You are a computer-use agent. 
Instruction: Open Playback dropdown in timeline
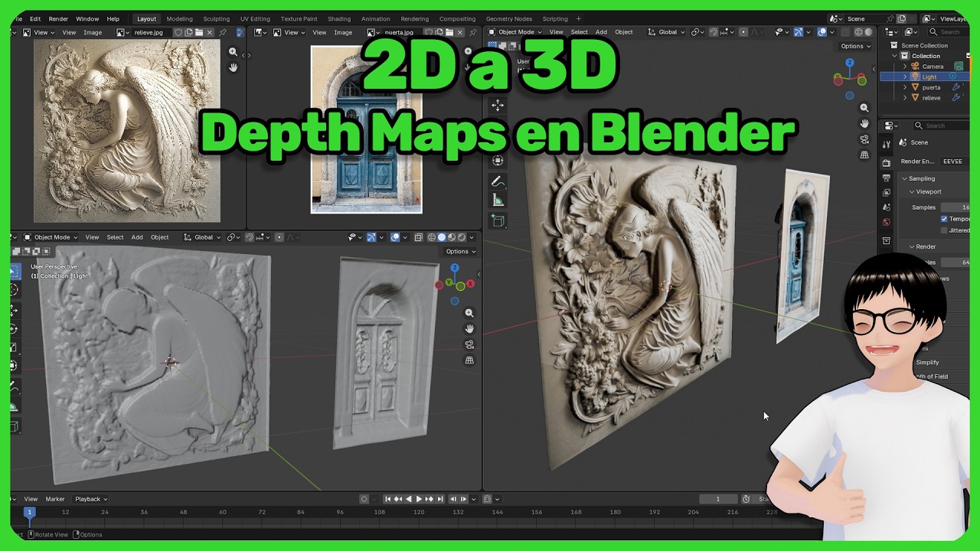pyautogui.click(x=91, y=499)
